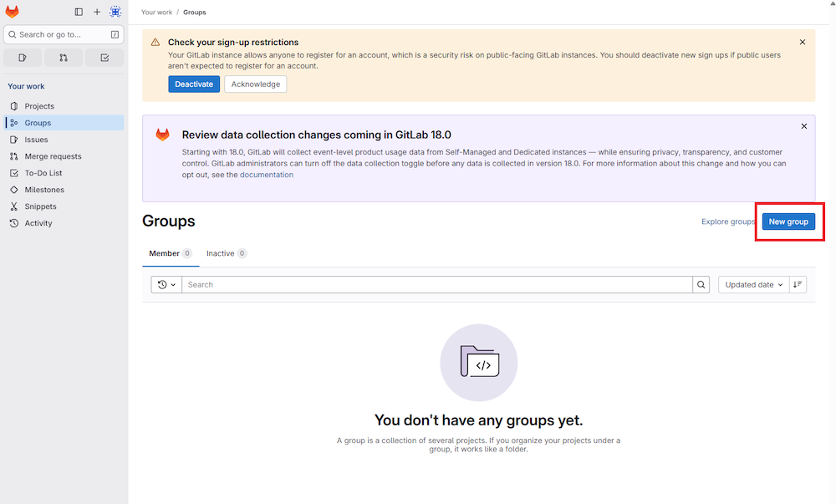Open the plus Create new menu

click(97, 12)
